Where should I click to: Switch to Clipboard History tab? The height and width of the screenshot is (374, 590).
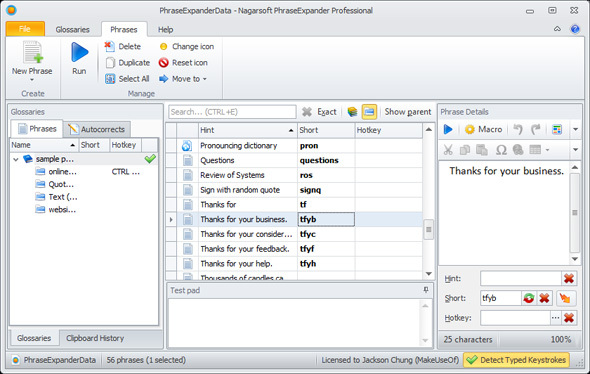pos(95,338)
